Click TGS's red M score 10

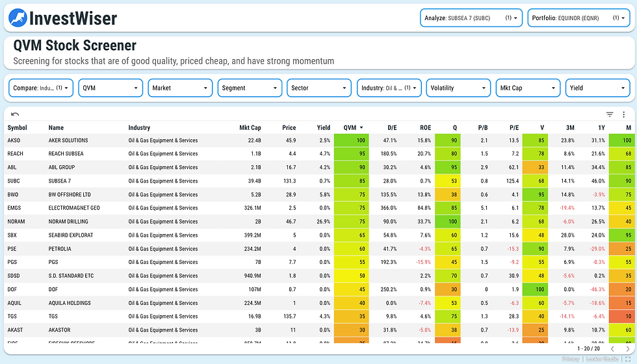click(x=623, y=317)
